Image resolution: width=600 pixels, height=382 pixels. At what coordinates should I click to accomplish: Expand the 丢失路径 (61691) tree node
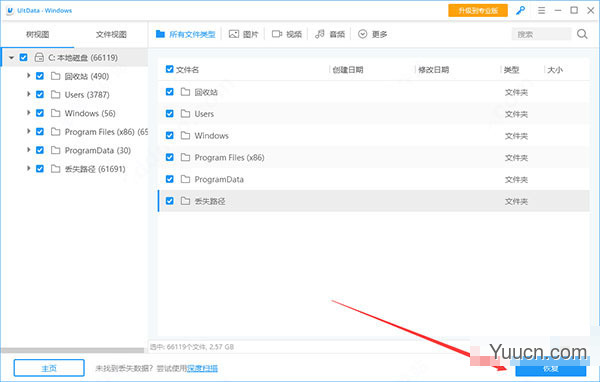tap(28, 169)
